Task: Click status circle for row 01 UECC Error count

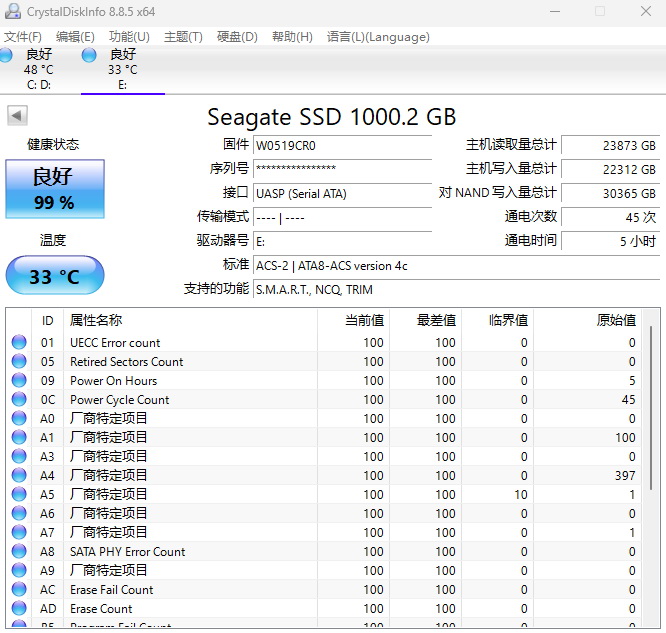Action: pyautogui.click(x=19, y=342)
